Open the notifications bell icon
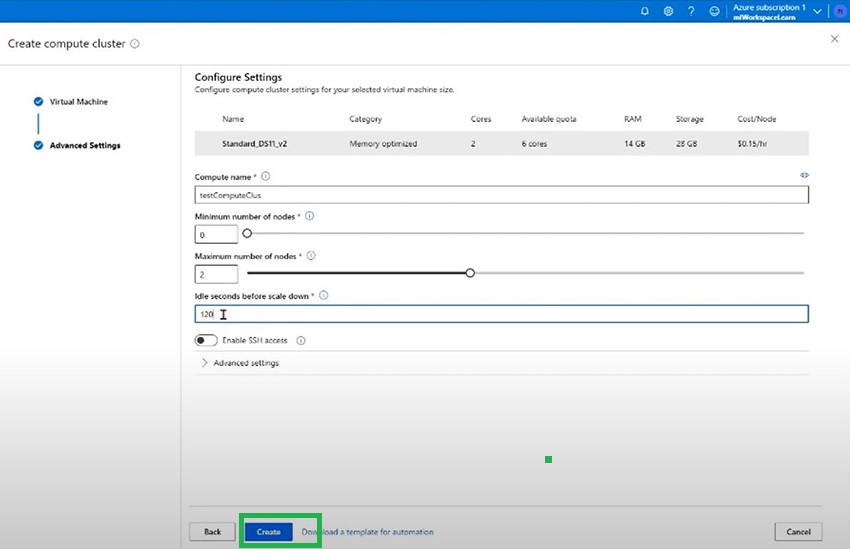Screen dimensions: 850x549 644,11
